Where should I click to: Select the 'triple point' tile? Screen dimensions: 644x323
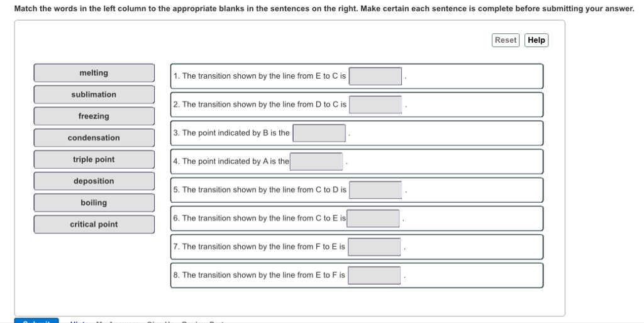pyautogui.click(x=94, y=159)
